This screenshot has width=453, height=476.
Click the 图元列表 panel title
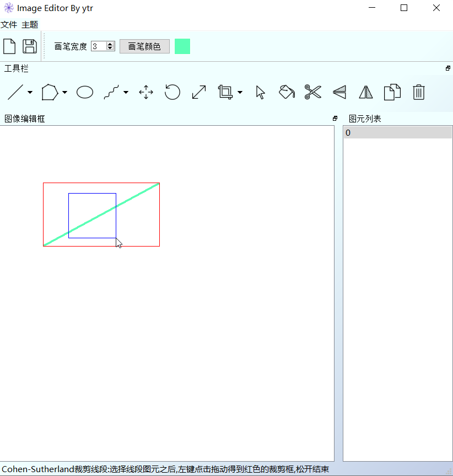click(365, 119)
